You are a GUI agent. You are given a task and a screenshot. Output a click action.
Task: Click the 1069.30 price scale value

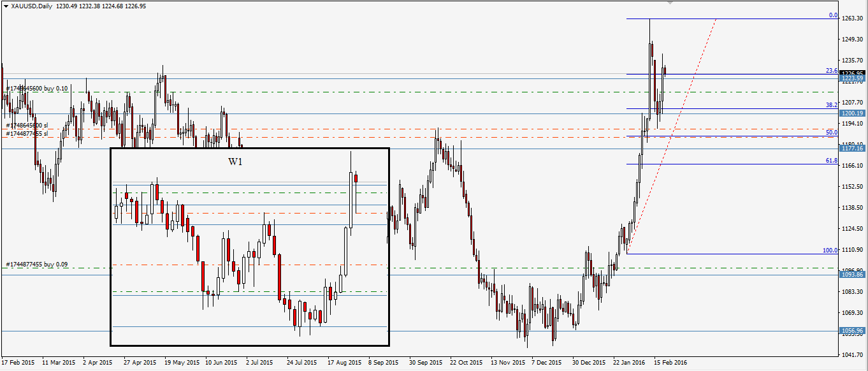(853, 313)
